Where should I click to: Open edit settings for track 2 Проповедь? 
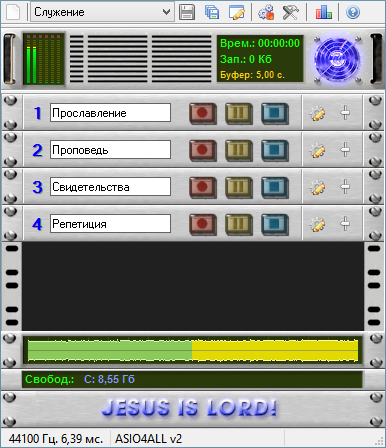(x=317, y=151)
